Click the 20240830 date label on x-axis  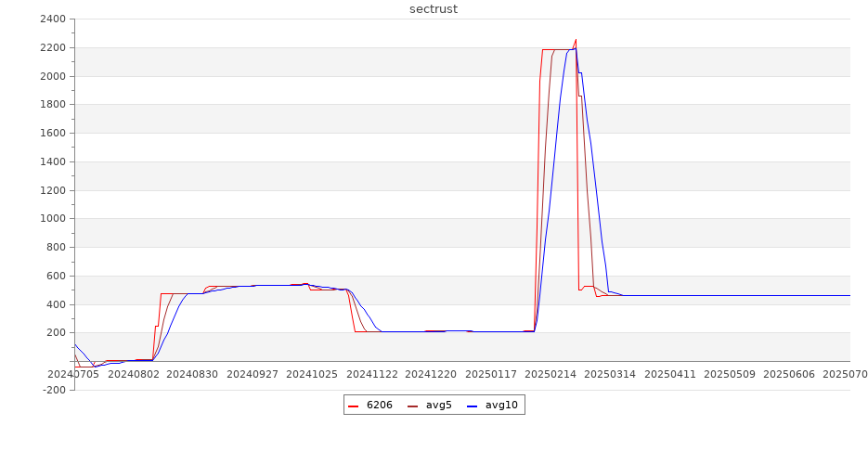pyautogui.click(x=192, y=374)
